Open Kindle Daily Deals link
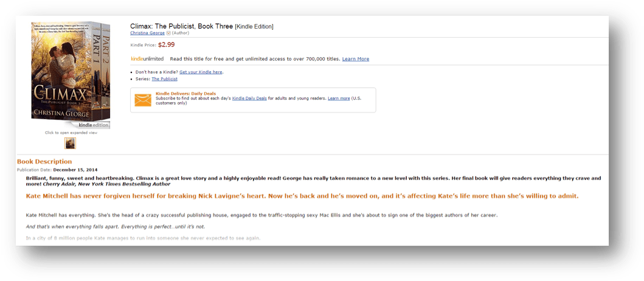Screen dimensions: 644x281 250,99
